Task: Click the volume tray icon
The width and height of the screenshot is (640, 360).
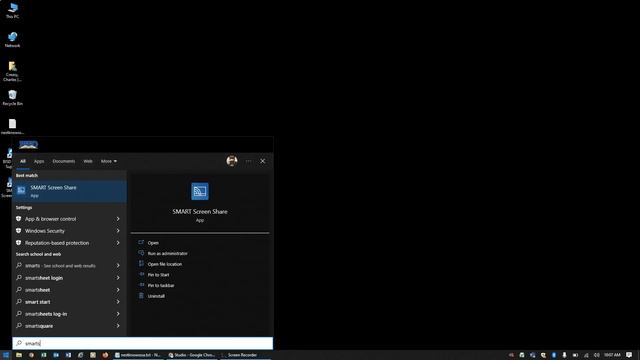Action: pyautogui.click(x=597, y=355)
